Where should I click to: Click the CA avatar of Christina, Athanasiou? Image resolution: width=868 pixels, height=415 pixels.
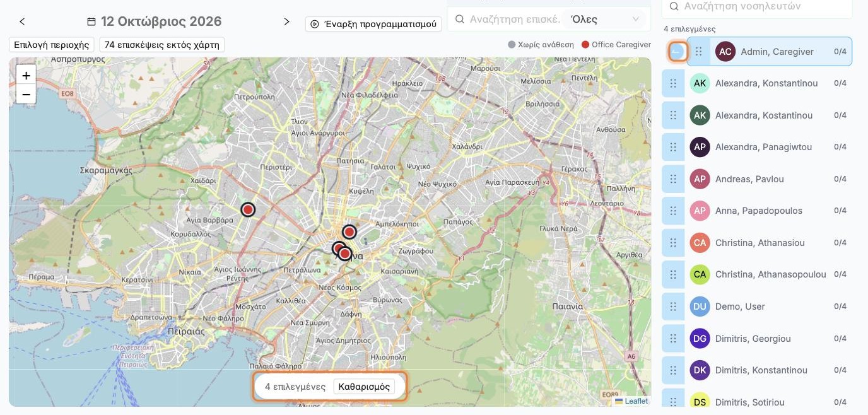700,243
